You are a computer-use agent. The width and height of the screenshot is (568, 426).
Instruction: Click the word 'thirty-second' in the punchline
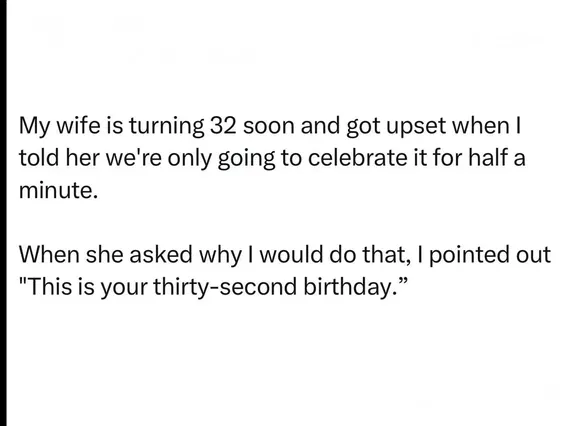coord(224,287)
